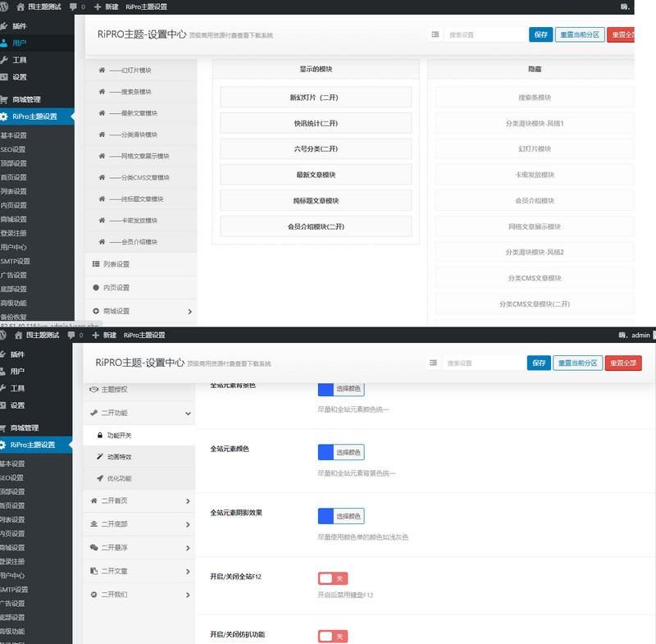Click the shopping cart icon in upper sidebar
The height and width of the screenshot is (644, 656).
point(4,99)
